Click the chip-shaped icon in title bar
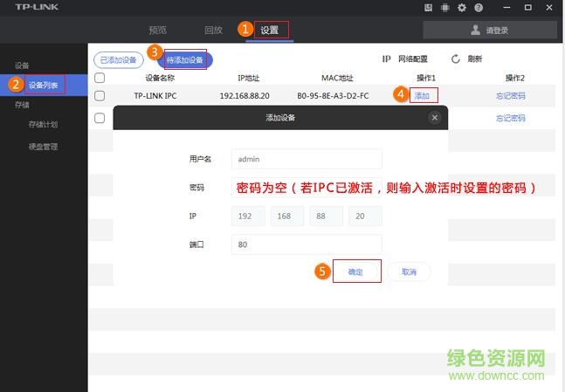Screen dimensions: 565x392 click(x=444, y=7)
